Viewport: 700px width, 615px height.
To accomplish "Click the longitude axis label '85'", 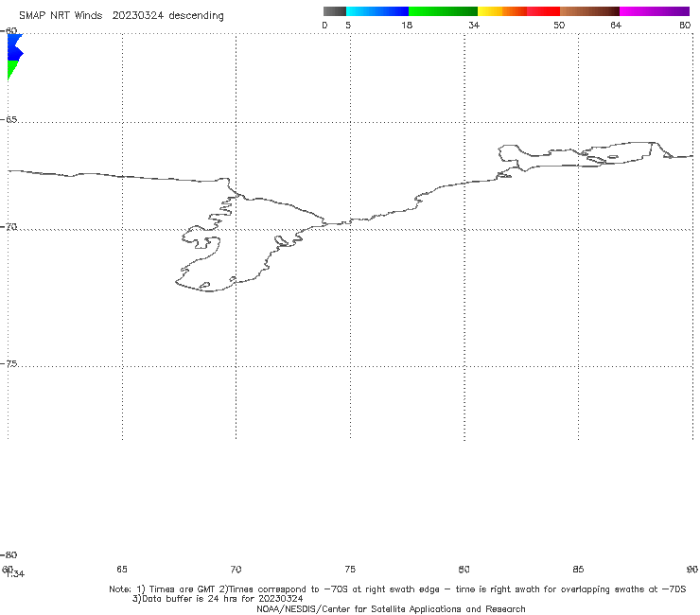I will point(578,569).
